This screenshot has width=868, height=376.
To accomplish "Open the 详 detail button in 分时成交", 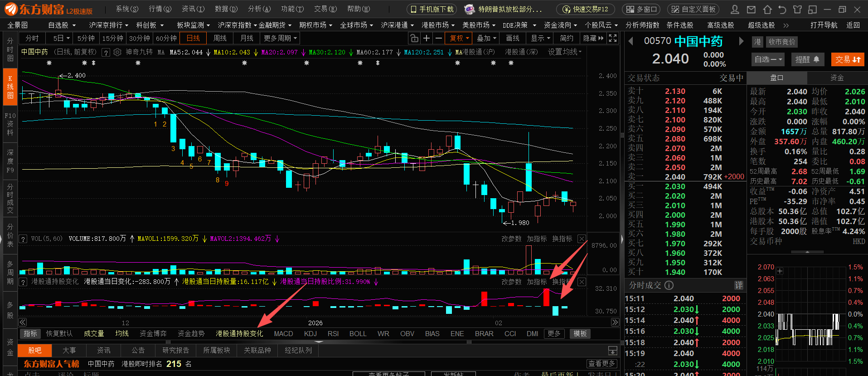I will pos(739,285).
